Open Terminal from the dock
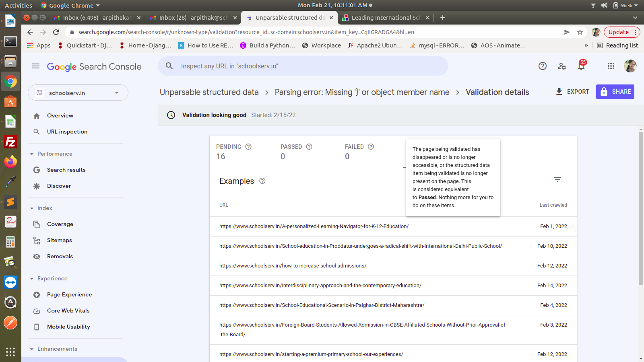This screenshot has width=644, height=362. (10, 41)
